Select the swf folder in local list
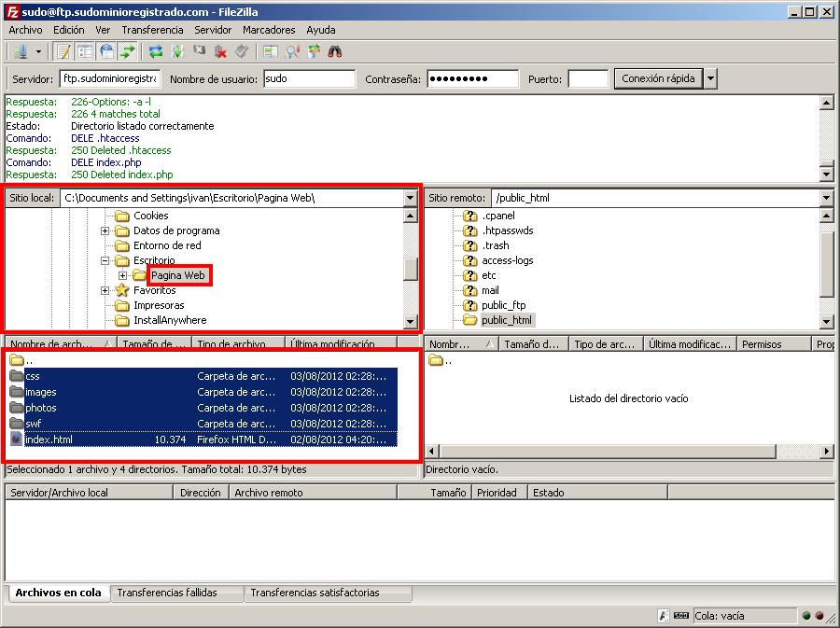The width and height of the screenshot is (840, 628). pos(203,424)
